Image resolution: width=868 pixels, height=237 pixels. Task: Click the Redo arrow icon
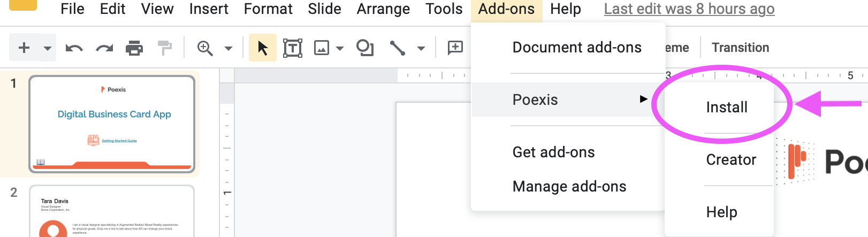coord(104,48)
